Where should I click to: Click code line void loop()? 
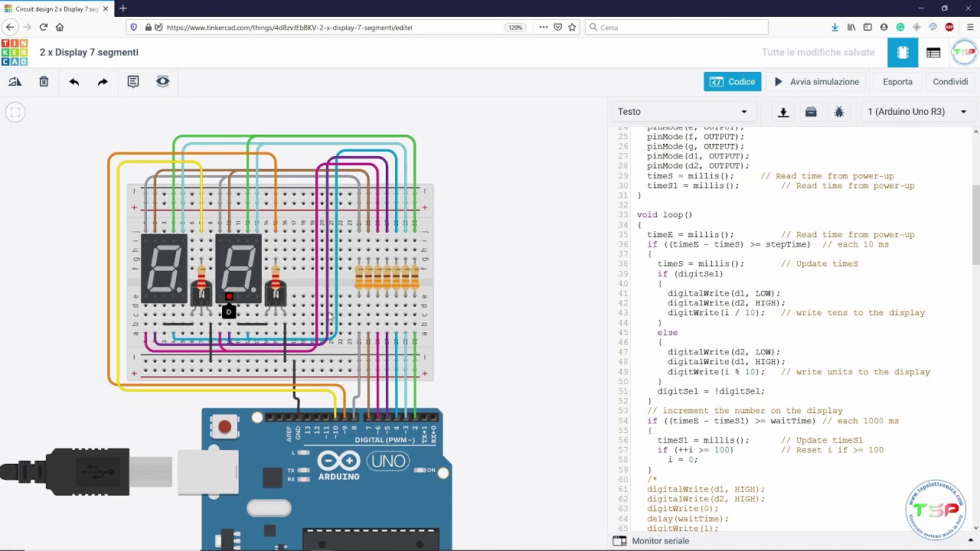click(664, 215)
